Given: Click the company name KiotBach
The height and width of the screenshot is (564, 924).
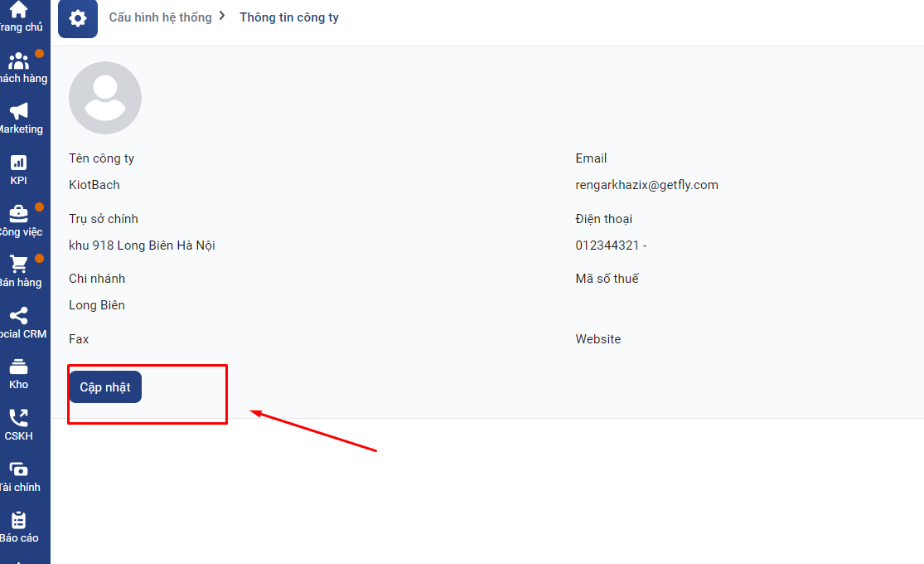Looking at the screenshot, I should click(x=94, y=185).
